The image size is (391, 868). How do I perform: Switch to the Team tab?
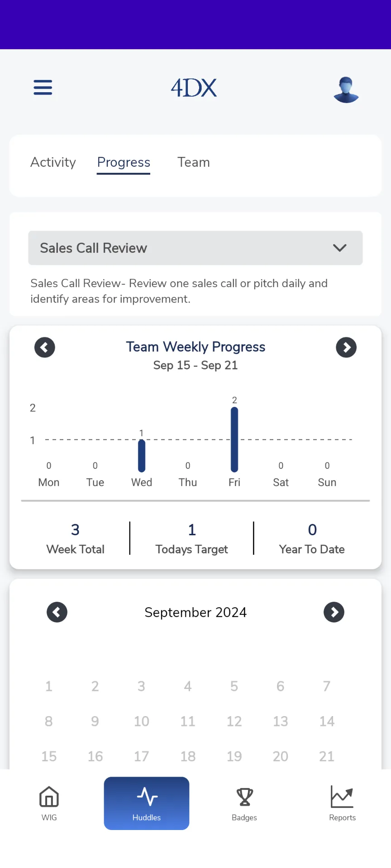click(x=194, y=162)
